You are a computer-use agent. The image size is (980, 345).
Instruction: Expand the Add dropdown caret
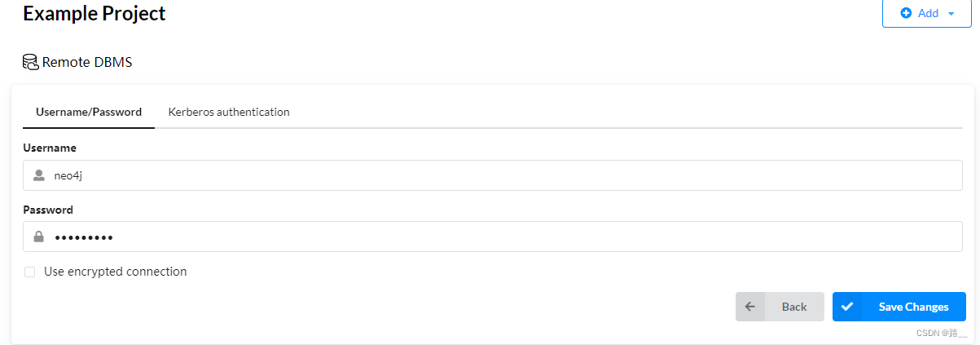(951, 14)
